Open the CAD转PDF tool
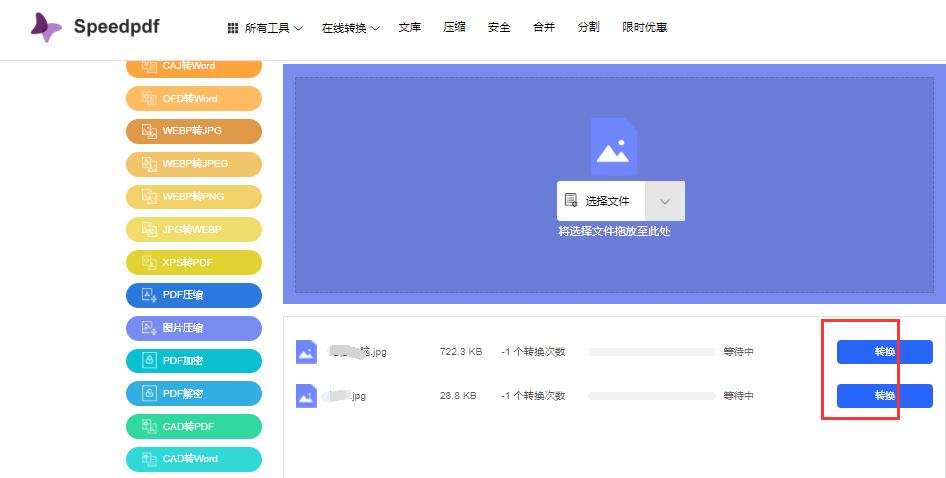The image size is (946, 478). coord(194,427)
